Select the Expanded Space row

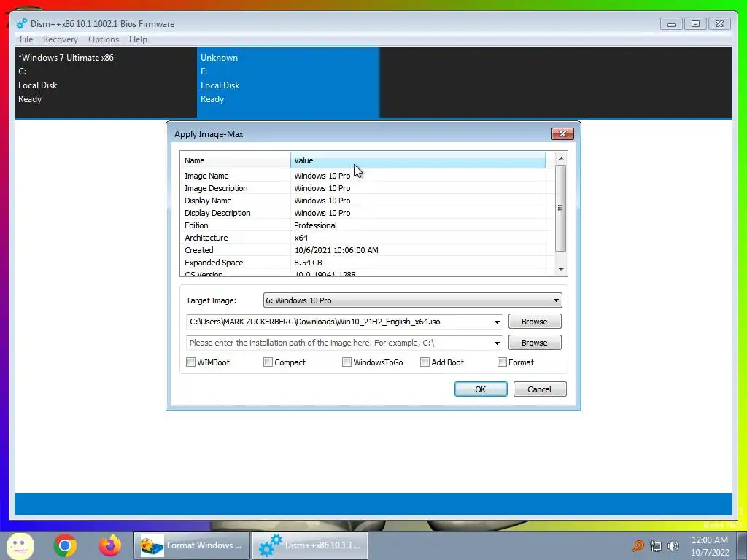(367, 262)
